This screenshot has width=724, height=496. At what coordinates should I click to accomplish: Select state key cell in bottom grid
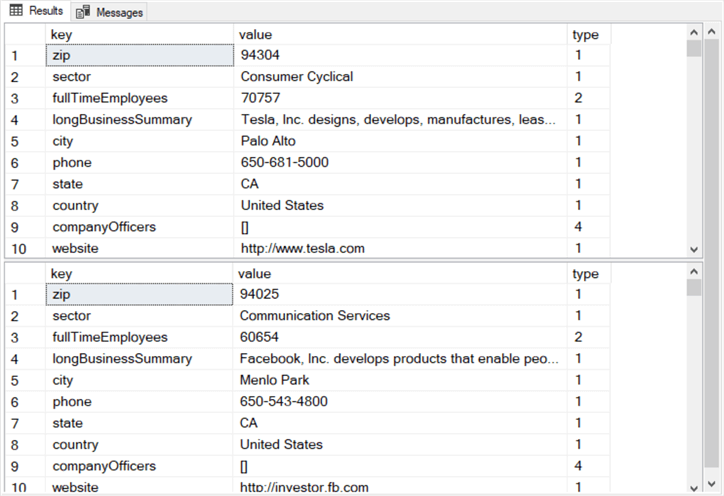coord(139,423)
